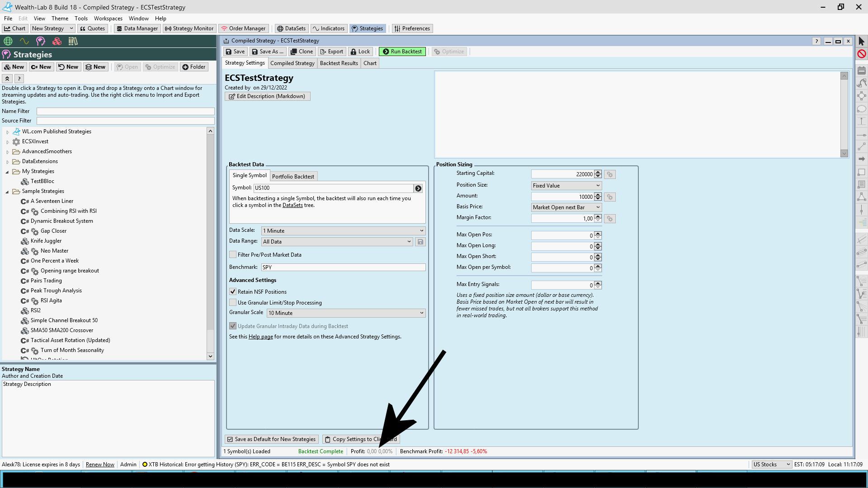This screenshot has width=868, height=488.
Task: Open the Position Size dropdown
Action: click(x=566, y=186)
